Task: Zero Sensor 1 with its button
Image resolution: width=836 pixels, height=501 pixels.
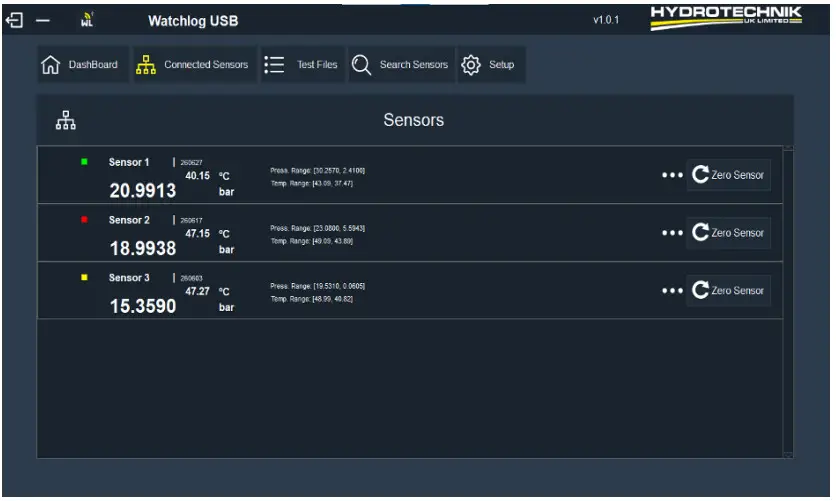Action: pos(728,175)
